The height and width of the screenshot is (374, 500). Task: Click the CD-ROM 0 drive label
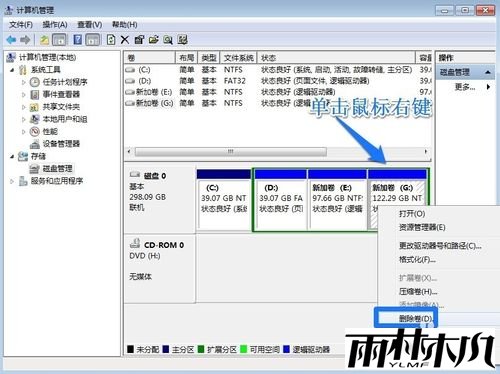pos(164,245)
